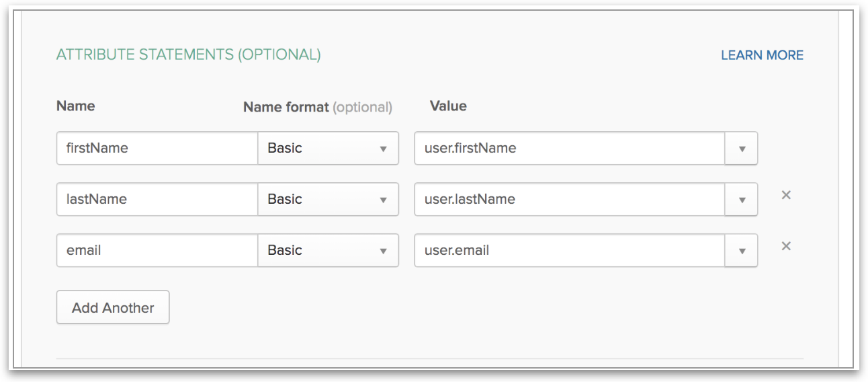
Task: Click the Value column label
Action: (x=448, y=106)
